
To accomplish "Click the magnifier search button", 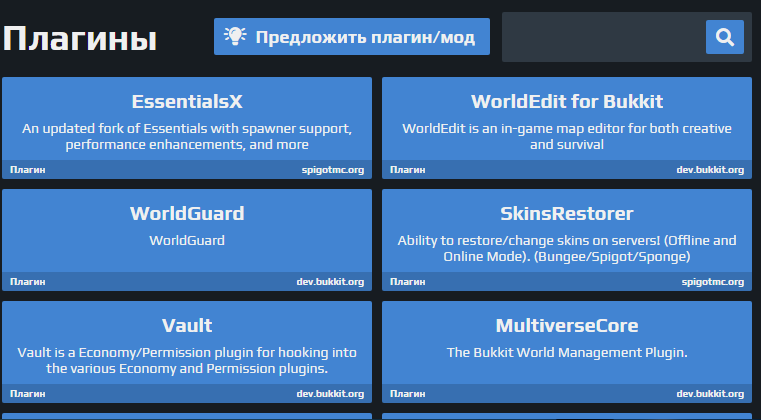I will point(725,37).
